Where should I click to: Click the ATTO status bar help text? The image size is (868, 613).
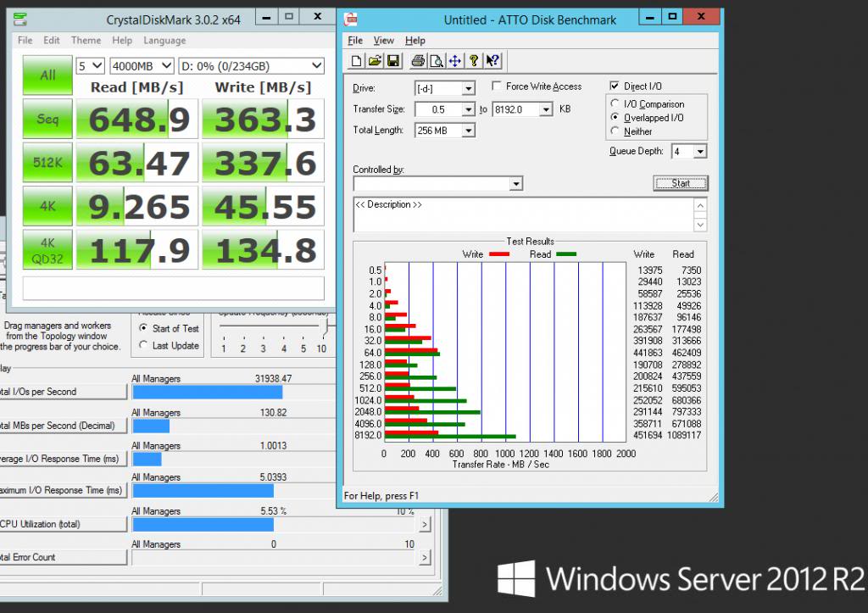381,496
